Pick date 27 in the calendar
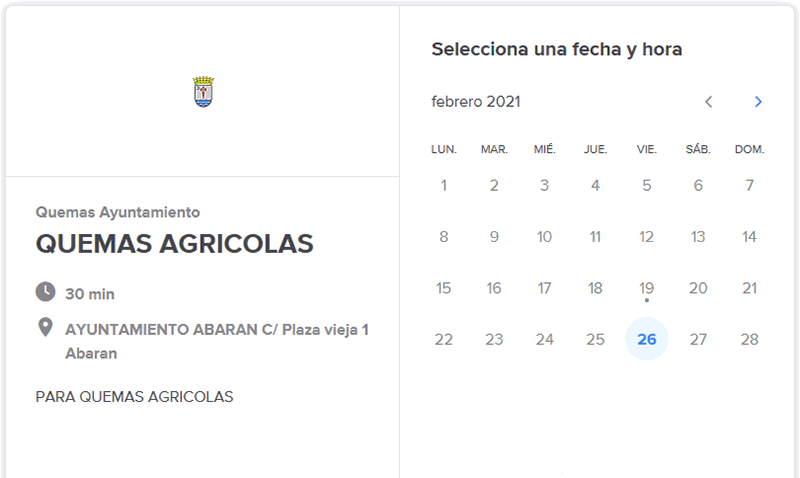 698,339
